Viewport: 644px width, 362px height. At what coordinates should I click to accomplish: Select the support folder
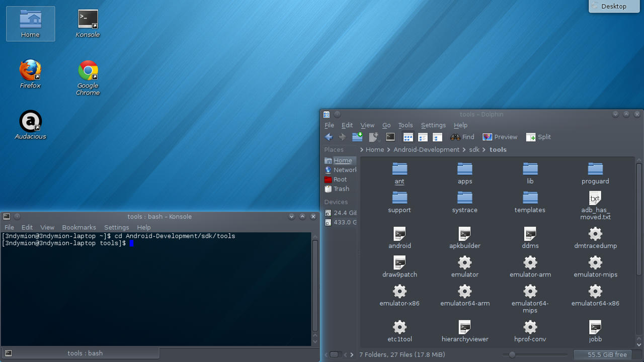pos(399,202)
